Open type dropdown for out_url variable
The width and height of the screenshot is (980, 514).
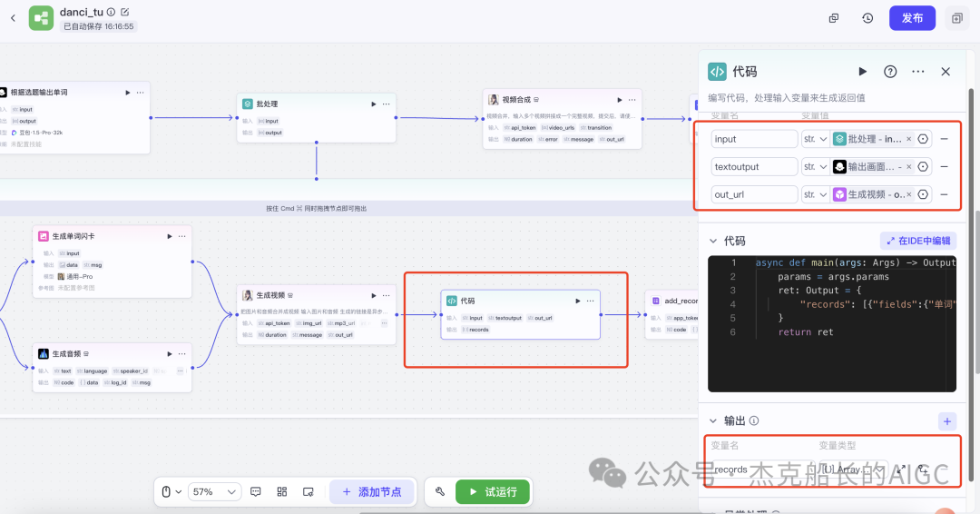816,194
